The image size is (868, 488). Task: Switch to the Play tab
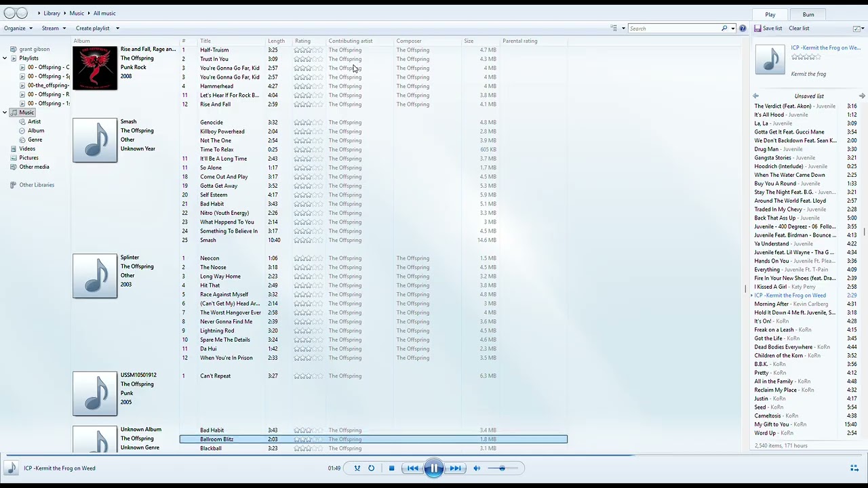tap(770, 14)
